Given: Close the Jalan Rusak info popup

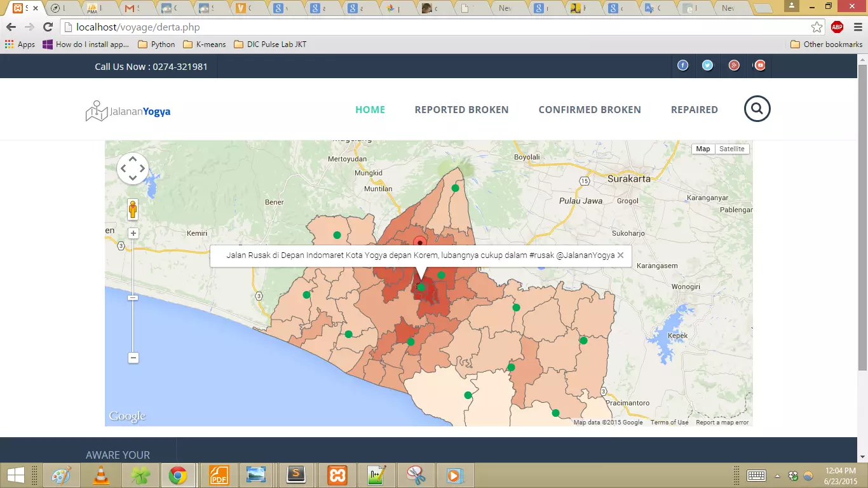Looking at the screenshot, I should [x=620, y=255].
